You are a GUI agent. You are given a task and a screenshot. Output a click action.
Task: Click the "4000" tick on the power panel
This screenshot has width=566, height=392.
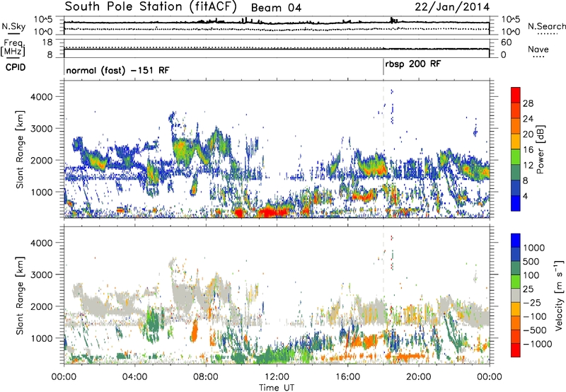click(41, 97)
